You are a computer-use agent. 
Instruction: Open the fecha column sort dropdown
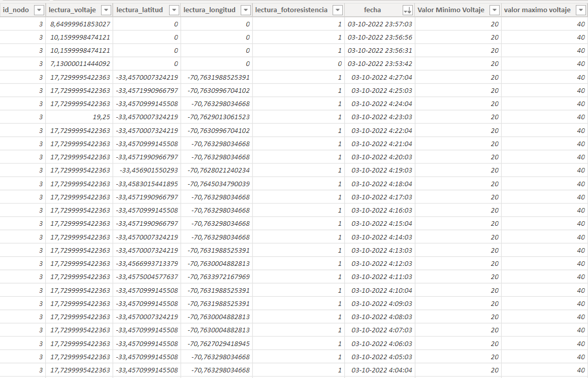coord(408,10)
